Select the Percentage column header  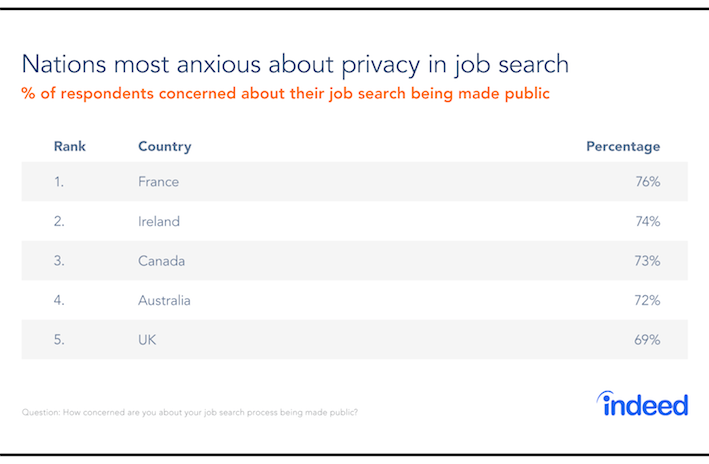[623, 147]
